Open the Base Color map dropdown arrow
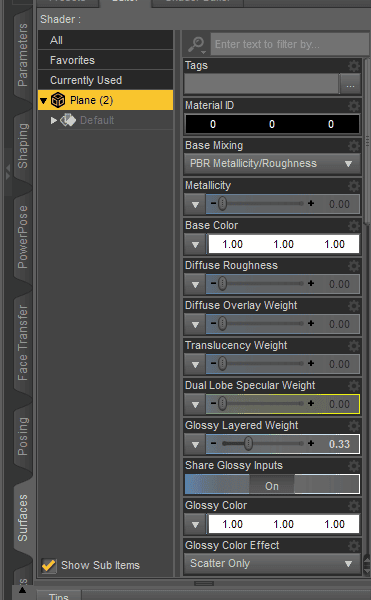371x600 pixels. (195, 245)
